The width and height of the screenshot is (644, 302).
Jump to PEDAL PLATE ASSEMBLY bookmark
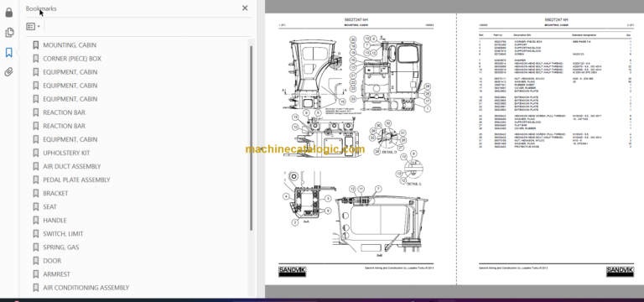click(76, 180)
